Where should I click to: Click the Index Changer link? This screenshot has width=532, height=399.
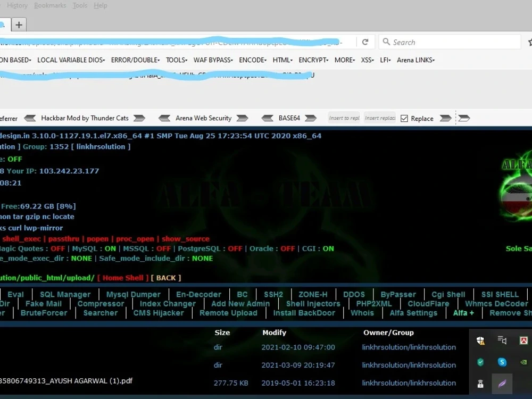point(168,304)
